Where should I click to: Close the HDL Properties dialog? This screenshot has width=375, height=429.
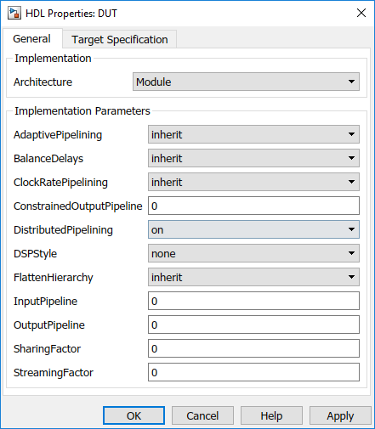point(361,13)
